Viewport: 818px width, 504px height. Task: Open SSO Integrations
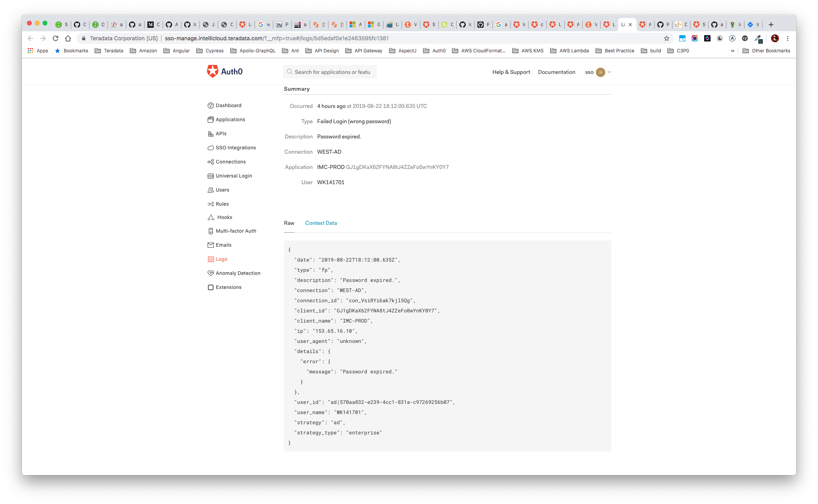pos(236,147)
